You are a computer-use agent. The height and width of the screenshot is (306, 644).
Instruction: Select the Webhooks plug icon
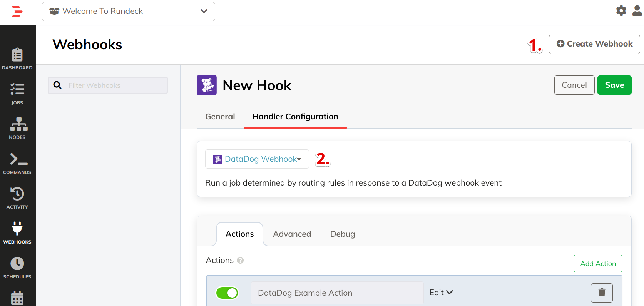[17, 228]
